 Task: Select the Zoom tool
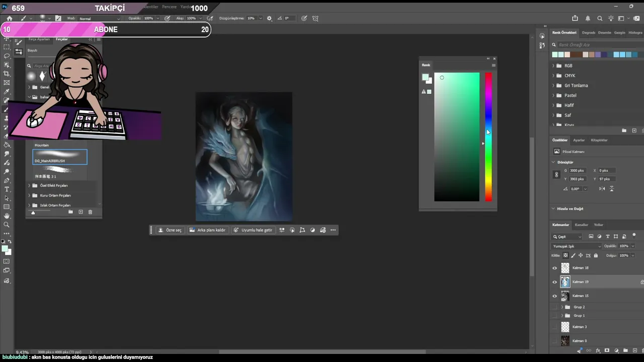(x=7, y=225)
